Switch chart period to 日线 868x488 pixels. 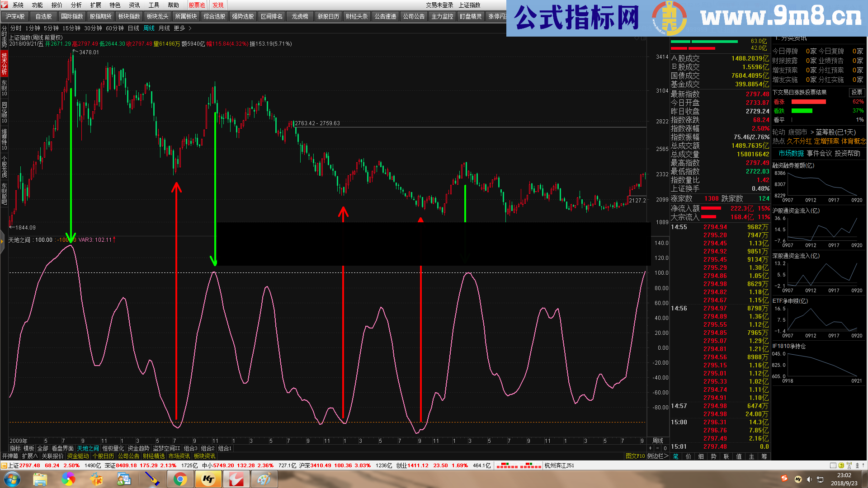pos(133,28)
